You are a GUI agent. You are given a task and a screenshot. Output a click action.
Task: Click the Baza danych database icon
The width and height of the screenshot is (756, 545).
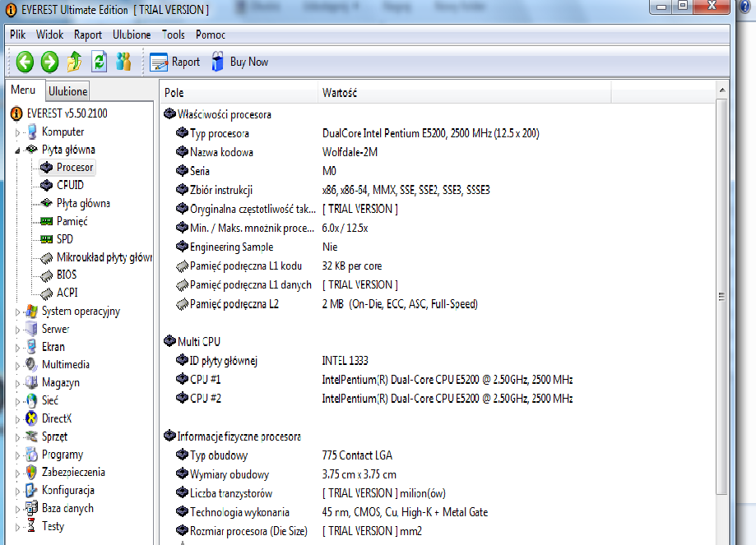pos(31,508)
